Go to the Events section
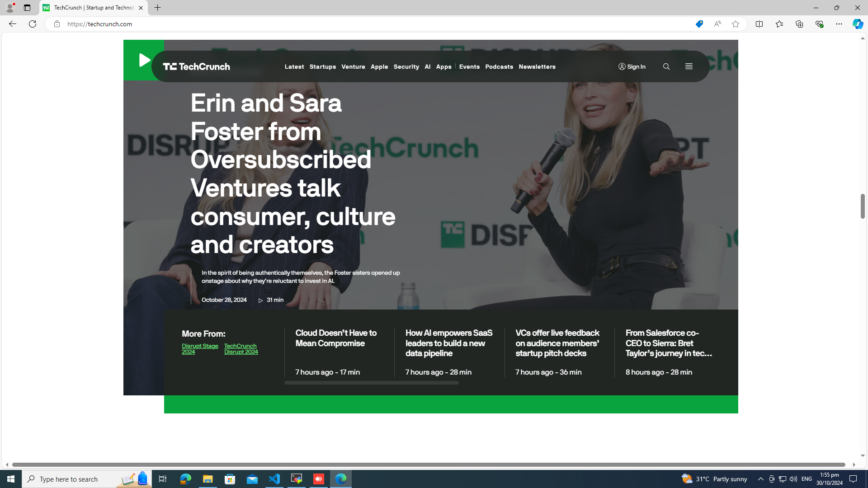Image resolution: width=868 pixels, height=488 pixels. [x=469, y=66]
